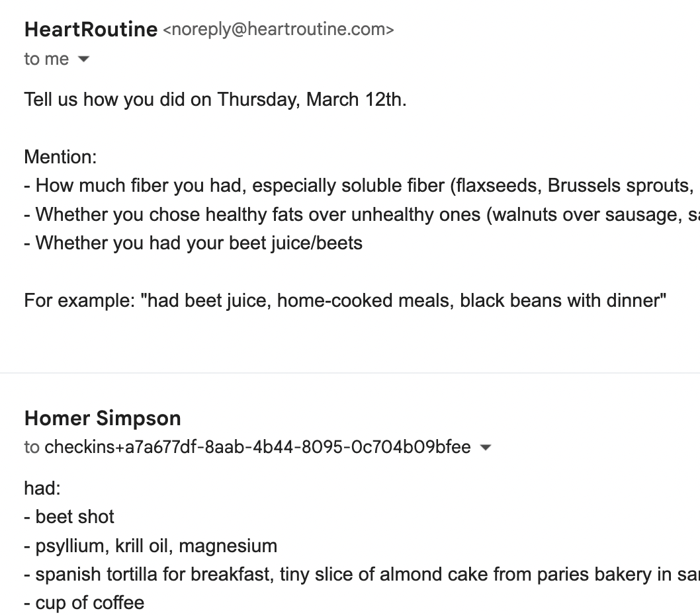Click the HeartRoutine sender name
Screen dimensions: 700x615
[x=90, y=29]
